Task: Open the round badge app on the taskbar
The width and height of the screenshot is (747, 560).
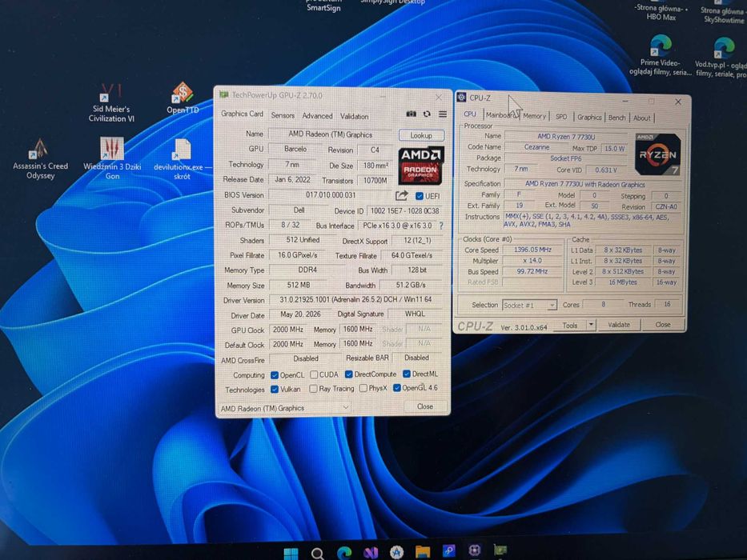Action: pyautogui.click(x=397, y=552)
